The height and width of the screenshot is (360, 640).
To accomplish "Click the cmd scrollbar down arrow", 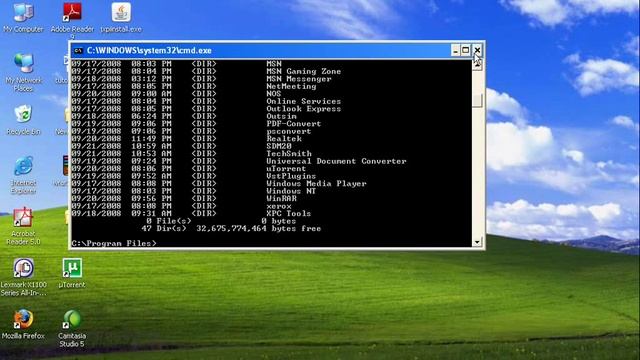I will 477,242.
